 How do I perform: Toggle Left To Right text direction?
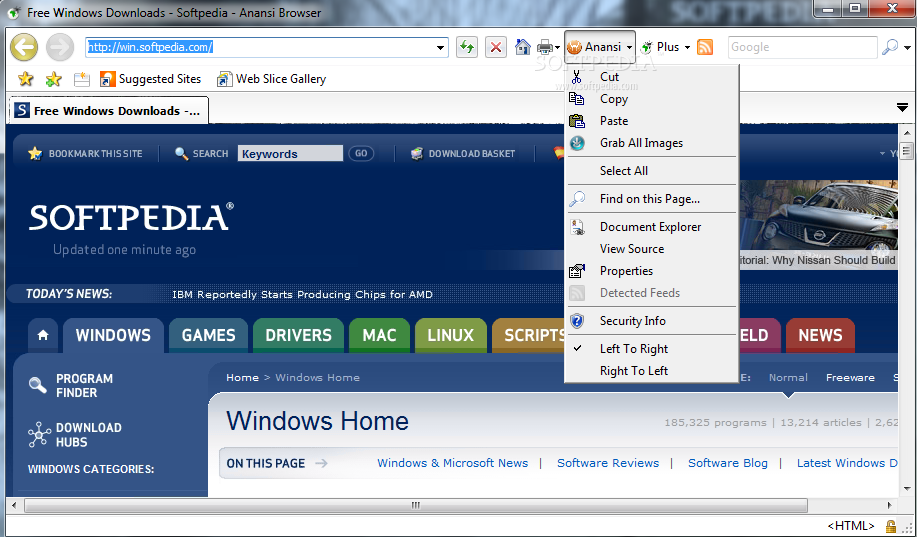pyautogui.click(x=651, y=349)
